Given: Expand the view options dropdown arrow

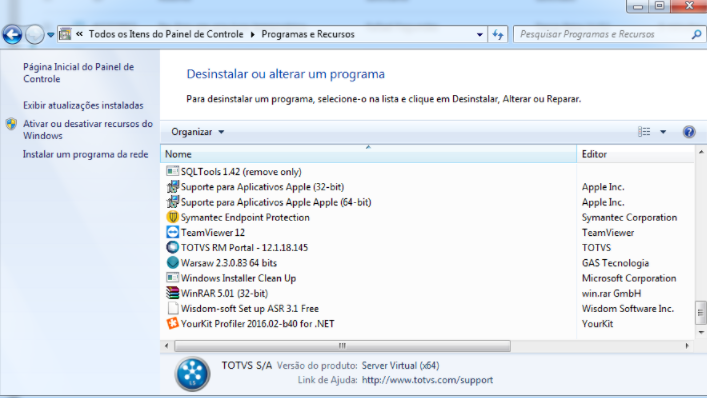Looking at the screenshot, I should [663, 132].
